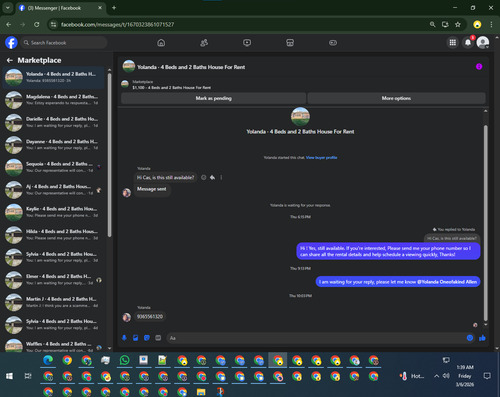Click the Home icon in top navigation
The width and height of the screenshot is (500, 397).
pyautogui.click(x=161, y=43)
